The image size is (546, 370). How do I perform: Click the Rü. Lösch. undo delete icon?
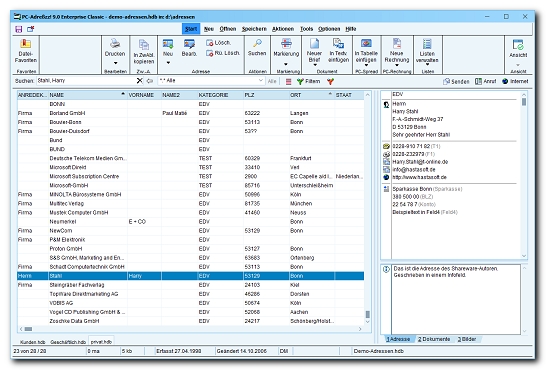209,53
